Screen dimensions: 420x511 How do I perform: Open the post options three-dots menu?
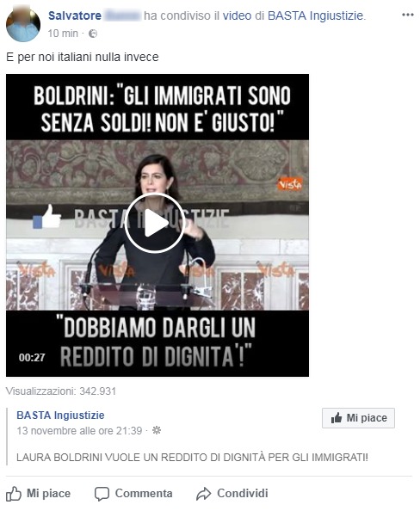click(408, 15)
